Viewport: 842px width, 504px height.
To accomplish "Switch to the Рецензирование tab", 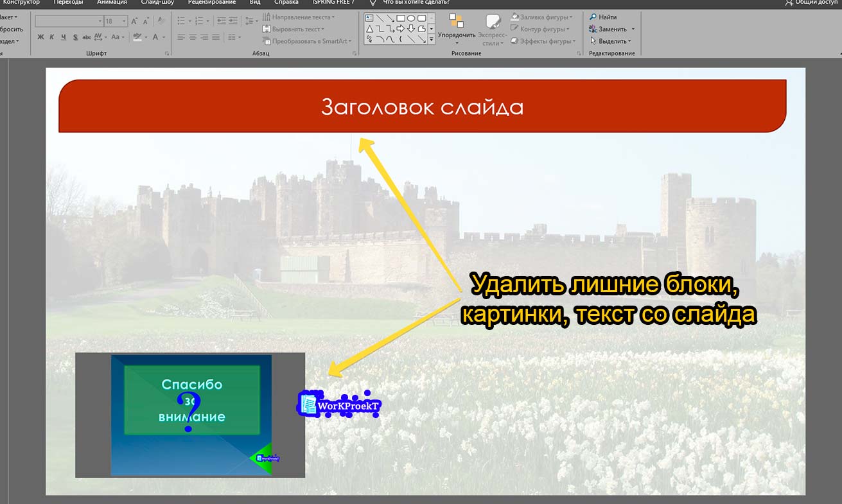I will (x=208, y=3).
